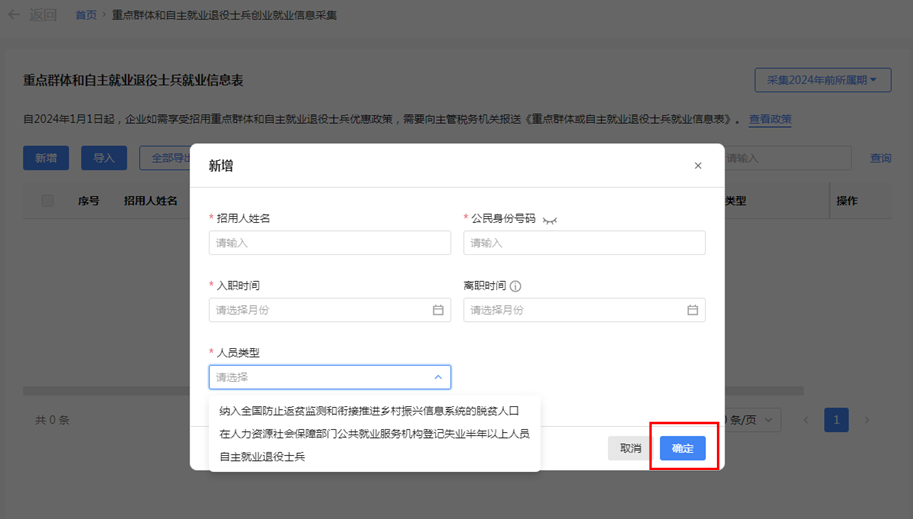Click the 取消 button
The height and width of the screenshot is (519, 913).
630,448
